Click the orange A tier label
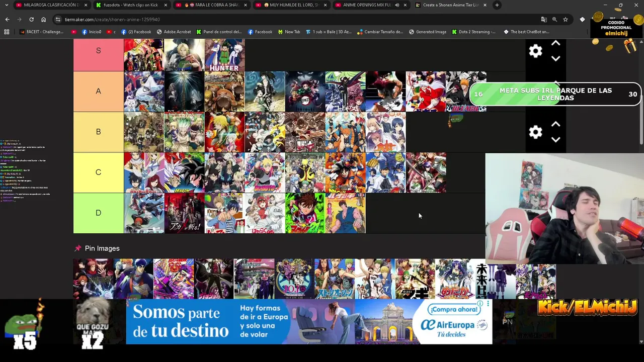This screenshot has width=644, height=362. 98,92
